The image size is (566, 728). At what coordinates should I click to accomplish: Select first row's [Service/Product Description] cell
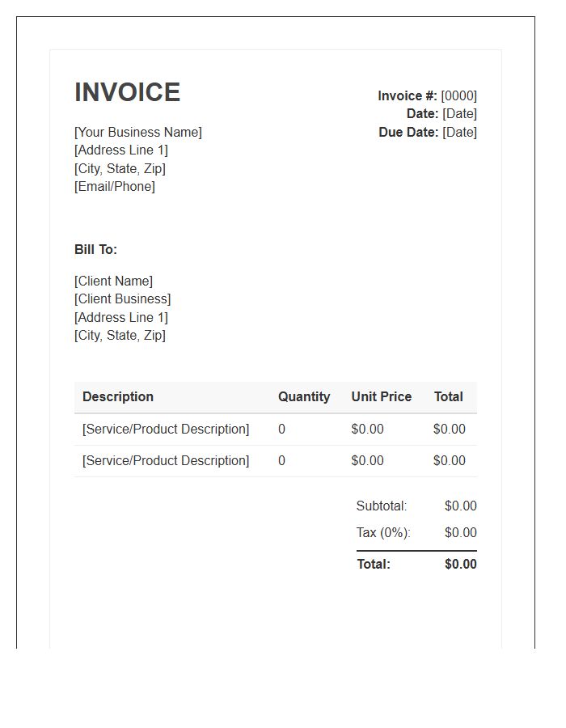166,429
